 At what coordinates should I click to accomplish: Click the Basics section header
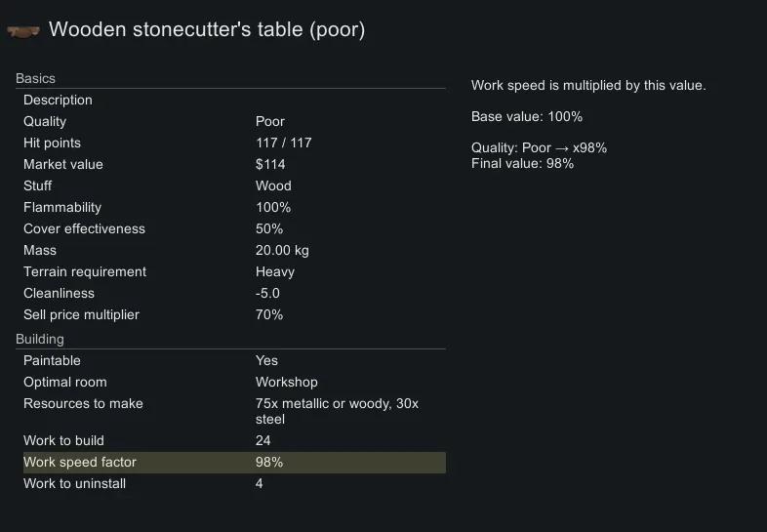pyautogui.click(x=36, y=78)
